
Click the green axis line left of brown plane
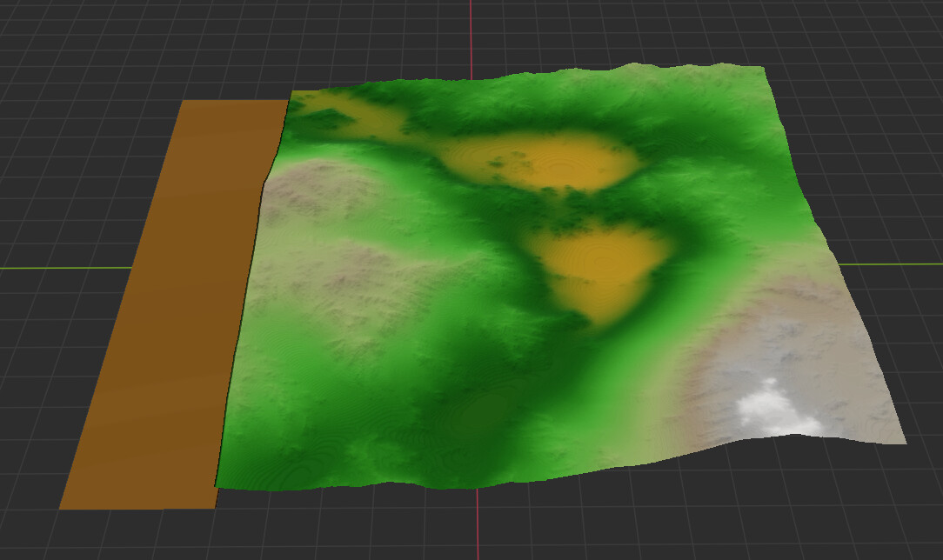pos(61,268)
